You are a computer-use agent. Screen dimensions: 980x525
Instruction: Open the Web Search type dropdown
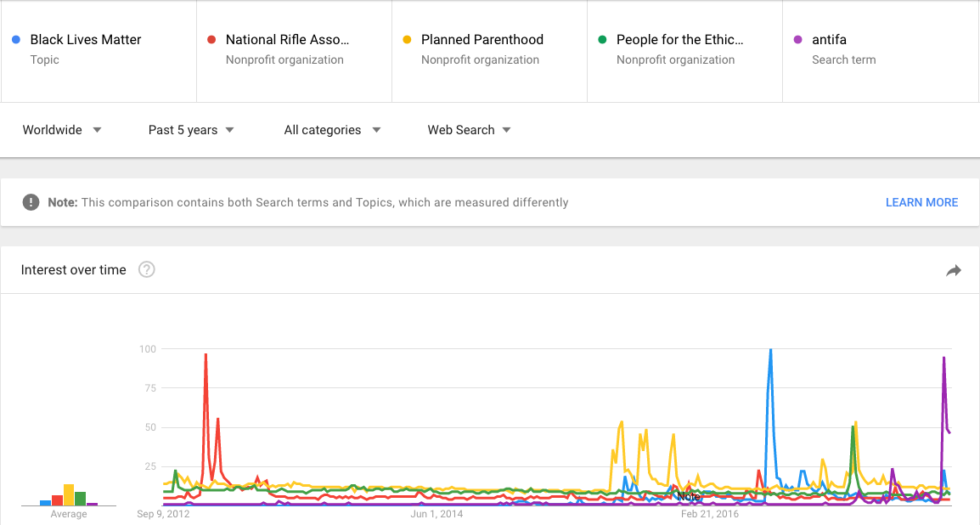coord(470,130)
